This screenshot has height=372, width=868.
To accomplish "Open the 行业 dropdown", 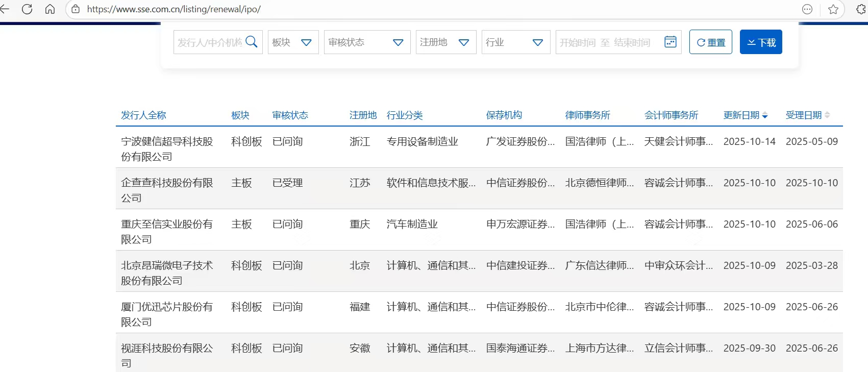I will coord(516,42).
